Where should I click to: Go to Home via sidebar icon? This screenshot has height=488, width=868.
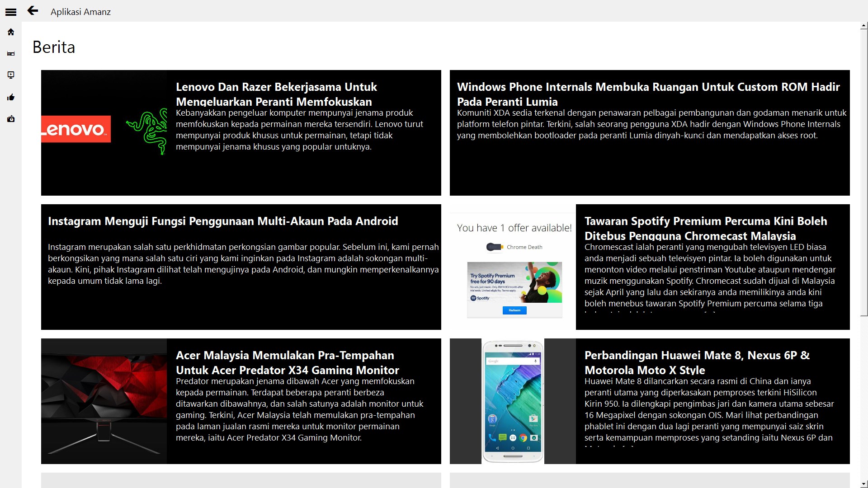pyautogui.click(x=11, y=32)
